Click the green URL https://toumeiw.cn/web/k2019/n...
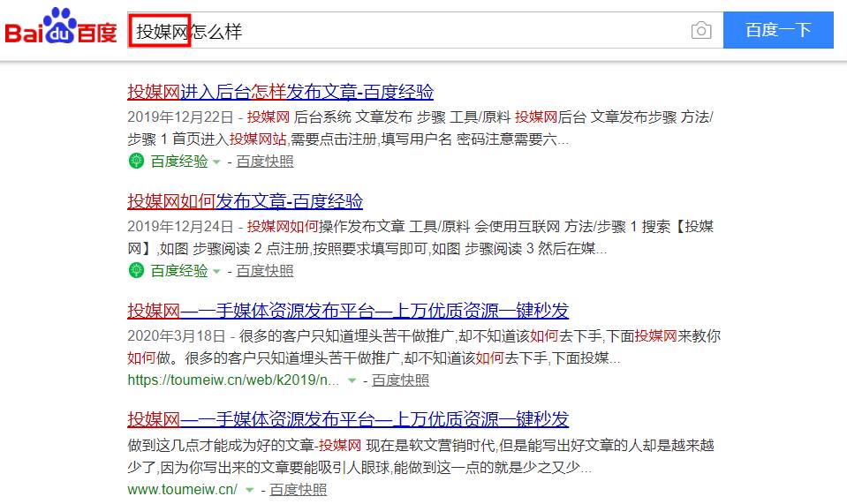The width and height of the screenshot is (847, 504). pos(233,380)
